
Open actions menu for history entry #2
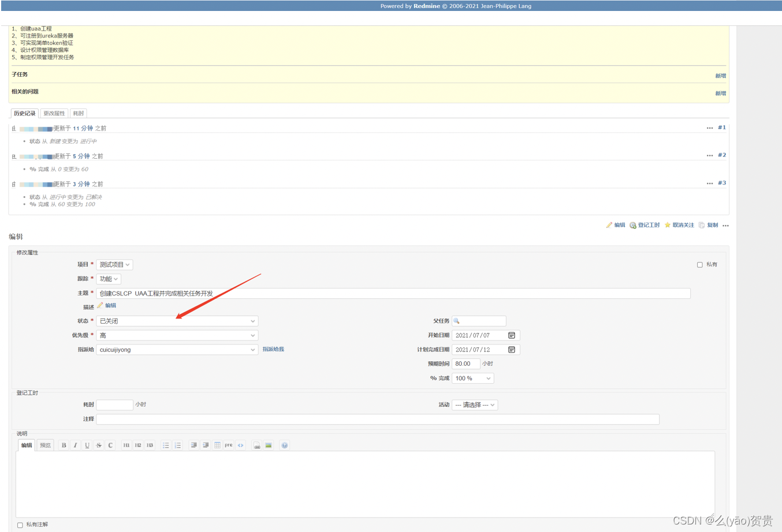click(710, 156)
